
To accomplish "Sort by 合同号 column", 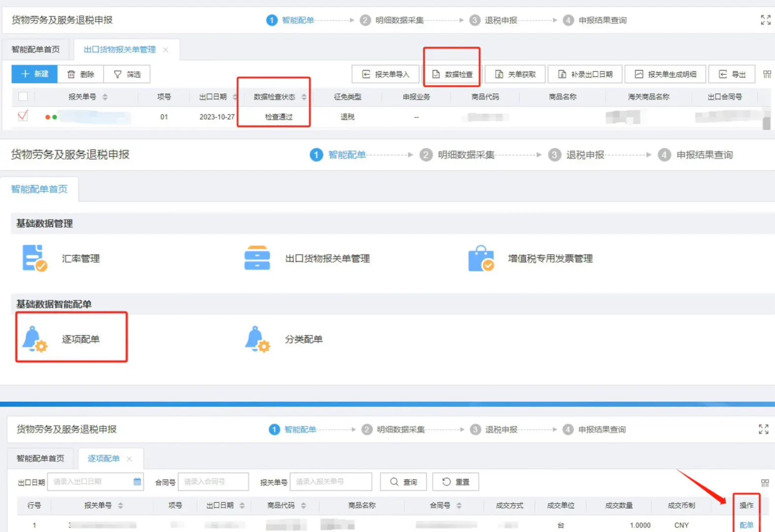I will coord(459,505).
